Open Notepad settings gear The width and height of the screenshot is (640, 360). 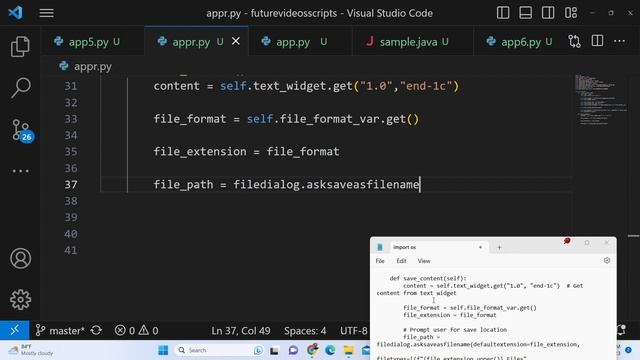click(607, 260)
